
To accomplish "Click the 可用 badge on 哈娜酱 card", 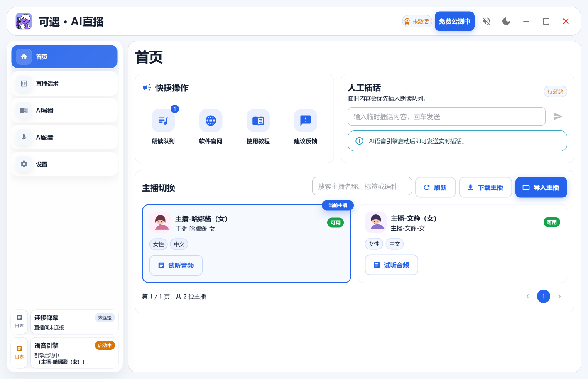I will (336, 223).
